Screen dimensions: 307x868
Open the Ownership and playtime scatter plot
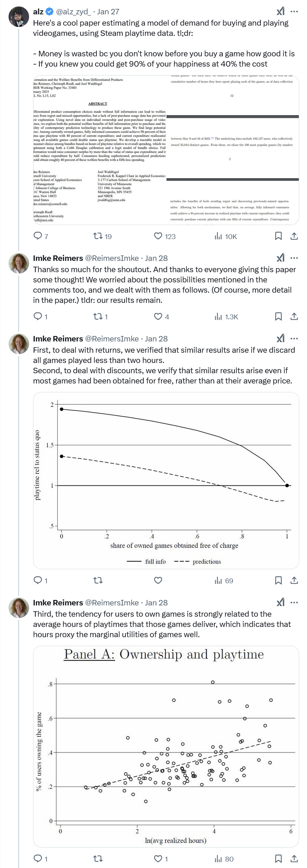[166, 747]
